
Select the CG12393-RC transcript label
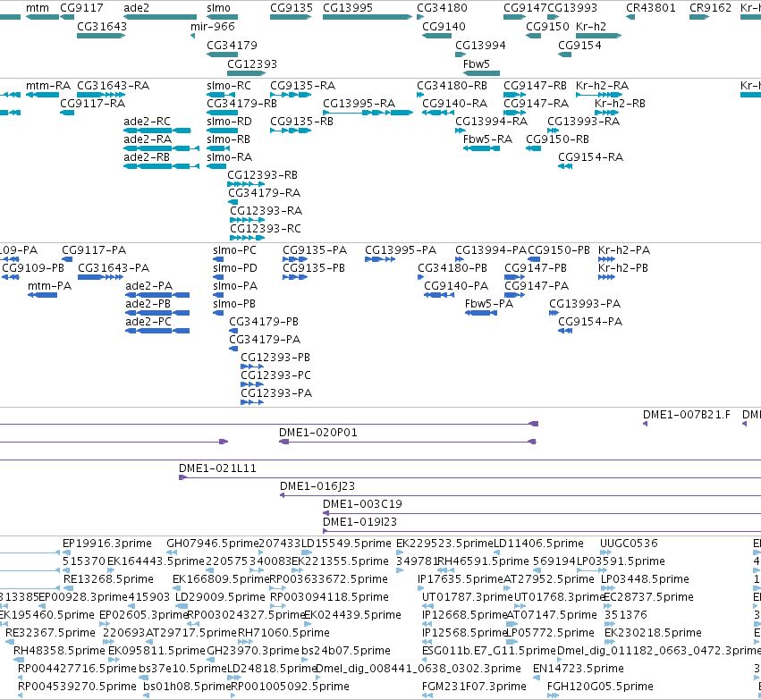[x=265, y=229]
